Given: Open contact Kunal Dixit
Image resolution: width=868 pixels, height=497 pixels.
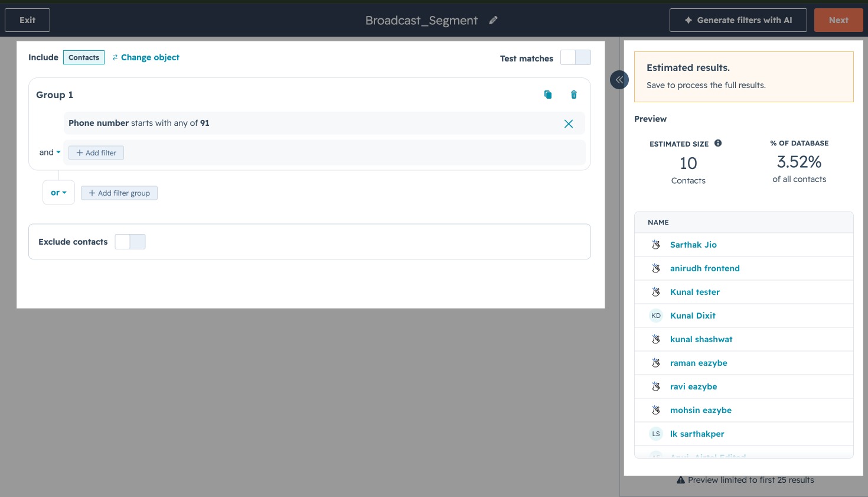Looking at the screenshot, I should pyautogui.click(x=693, y=316).
